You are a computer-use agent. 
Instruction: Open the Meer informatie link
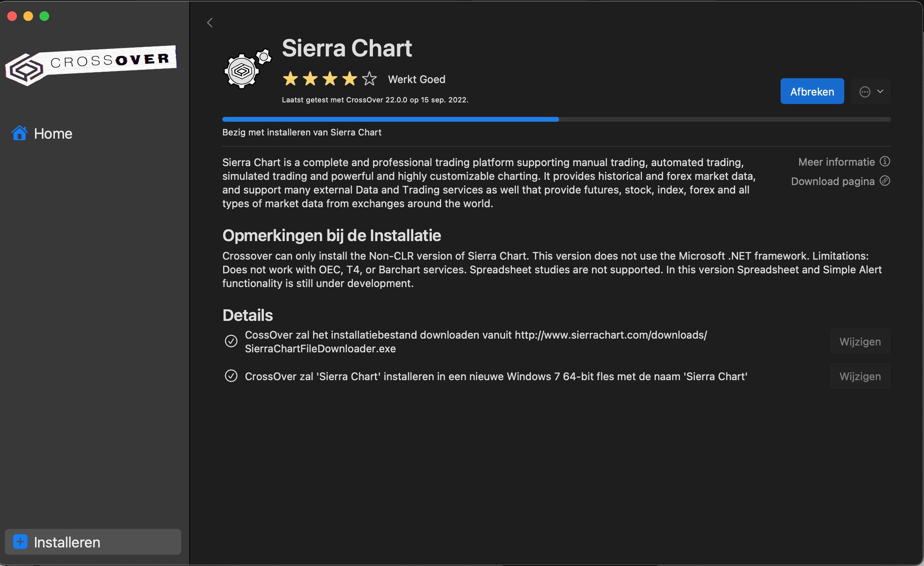pyautogui.click(x=837, y=162)
